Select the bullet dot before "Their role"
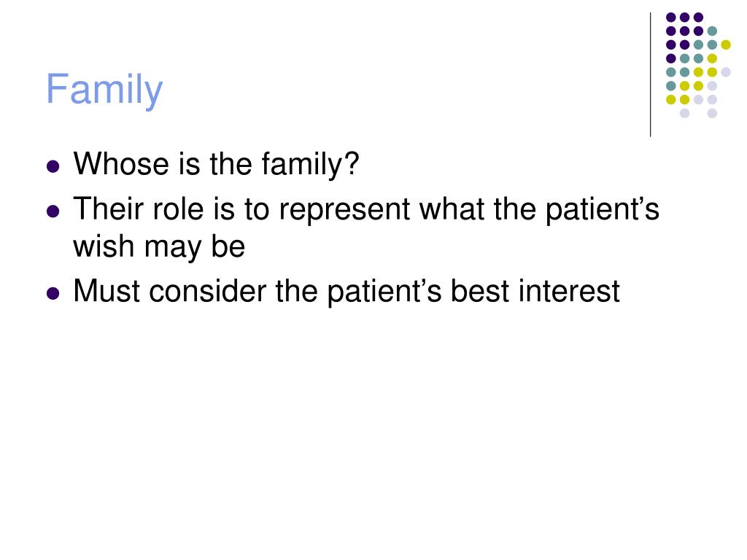 point(53,211)
